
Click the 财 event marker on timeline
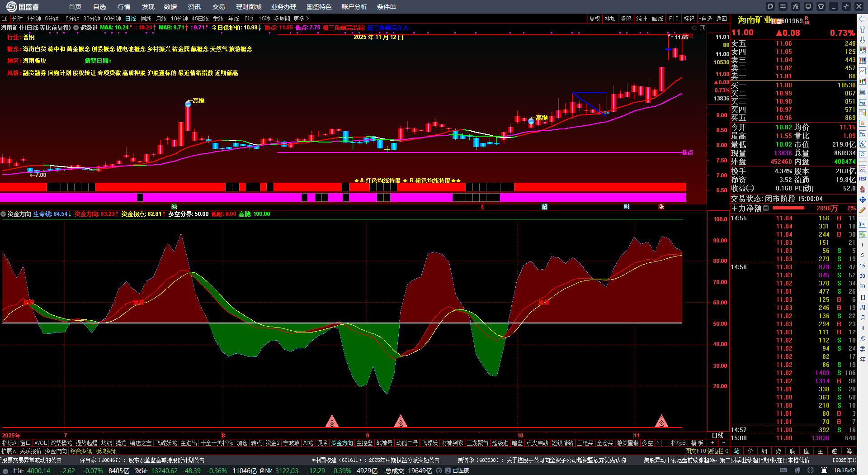pyautogui.click(x=627, y=207)
